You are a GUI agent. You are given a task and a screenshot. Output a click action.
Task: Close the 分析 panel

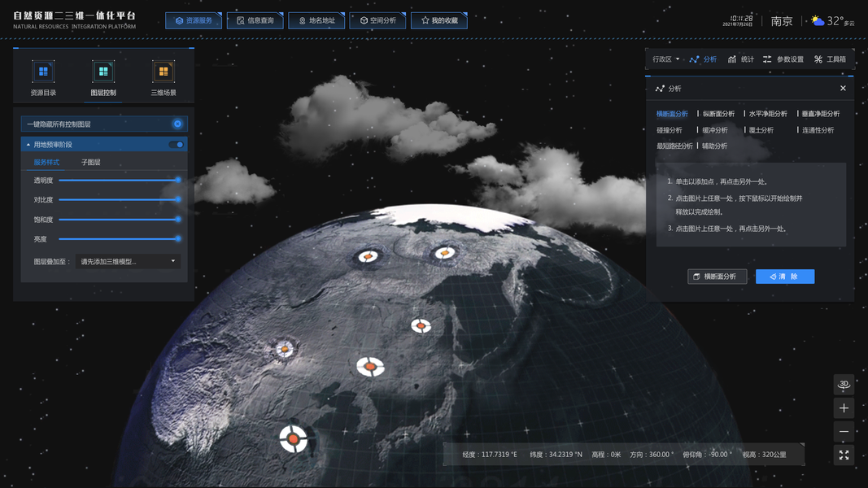click(843, 88)
